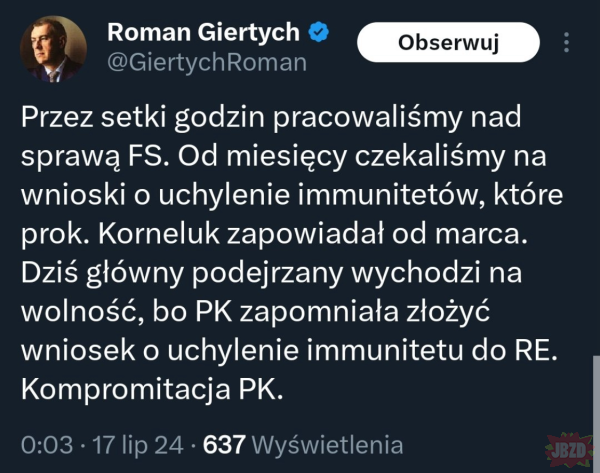Click the Wyświetlenia views label
This screenshot has height=473, width=600.
tap(329, 443)
